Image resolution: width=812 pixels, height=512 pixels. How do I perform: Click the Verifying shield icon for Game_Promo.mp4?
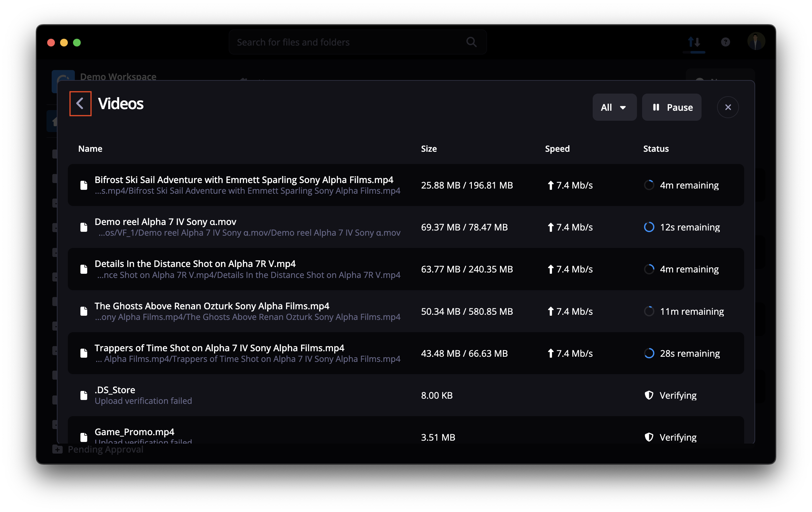point(649,437)
